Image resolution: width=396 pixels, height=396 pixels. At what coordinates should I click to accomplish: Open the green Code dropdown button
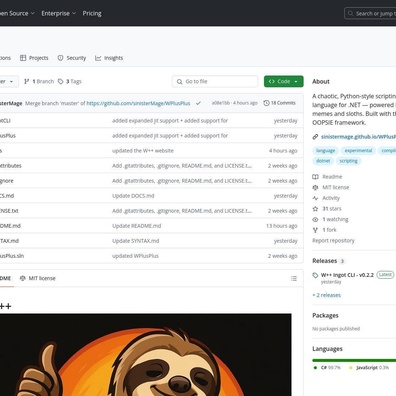click(284, 81)
